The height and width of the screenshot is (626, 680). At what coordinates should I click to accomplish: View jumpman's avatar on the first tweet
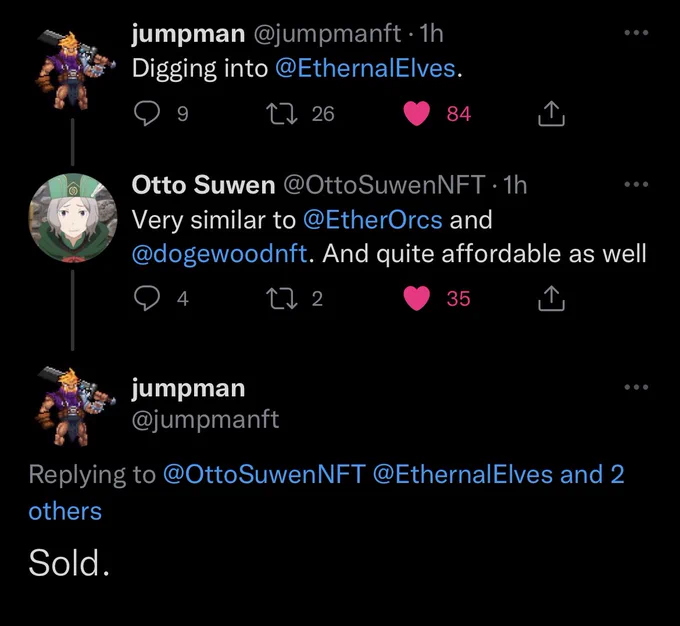(x=74, y=70)
